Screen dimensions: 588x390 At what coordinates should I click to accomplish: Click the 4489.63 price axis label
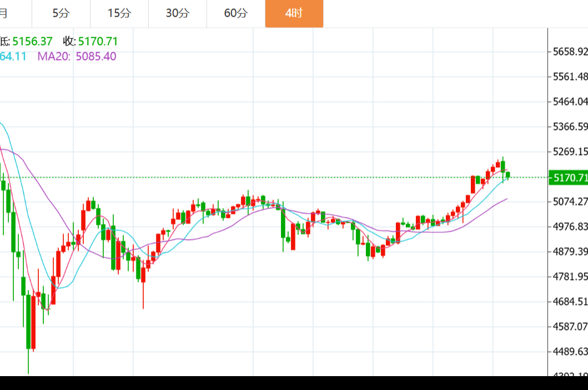coord(570,352)
